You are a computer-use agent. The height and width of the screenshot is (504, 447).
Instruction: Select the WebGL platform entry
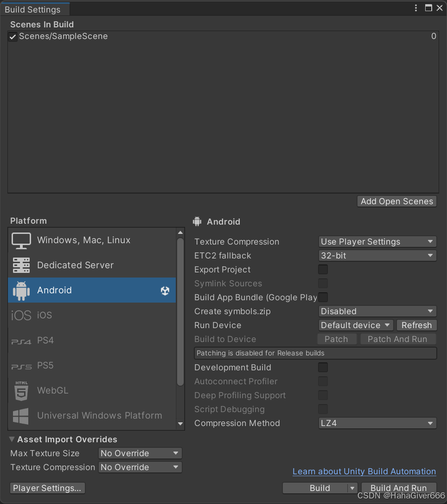(x=92, y=391)
